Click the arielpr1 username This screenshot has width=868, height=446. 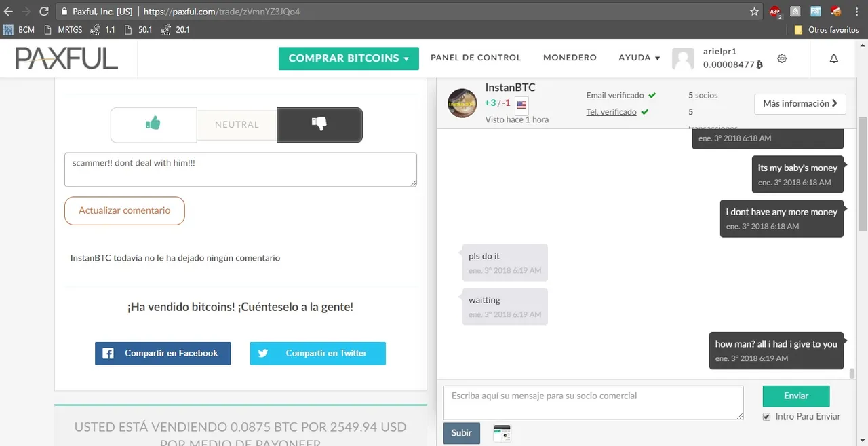(720, 52)
